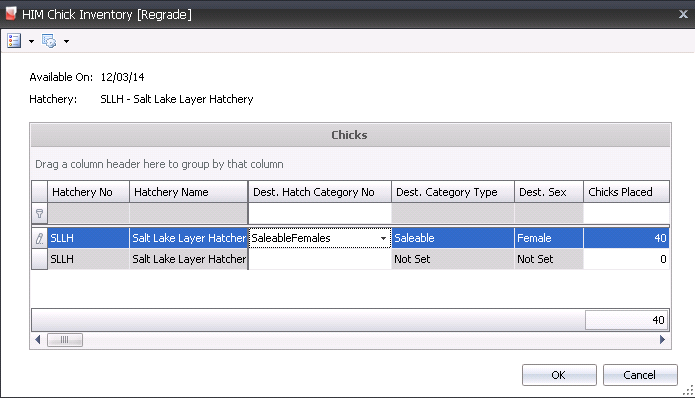Close the HIM Chick Inventory dialog
Image resolution: width=695 pixels, height=398 pixels.
click(683, 14)
